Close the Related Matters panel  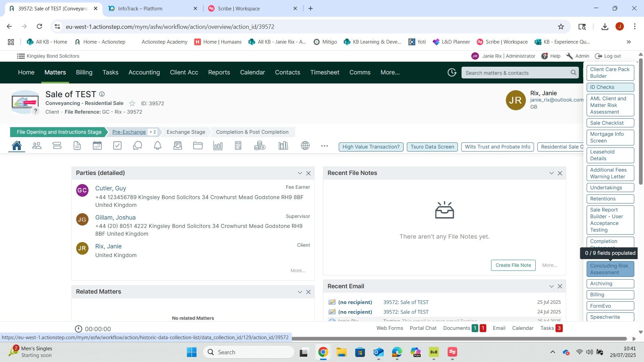[309, 292]
